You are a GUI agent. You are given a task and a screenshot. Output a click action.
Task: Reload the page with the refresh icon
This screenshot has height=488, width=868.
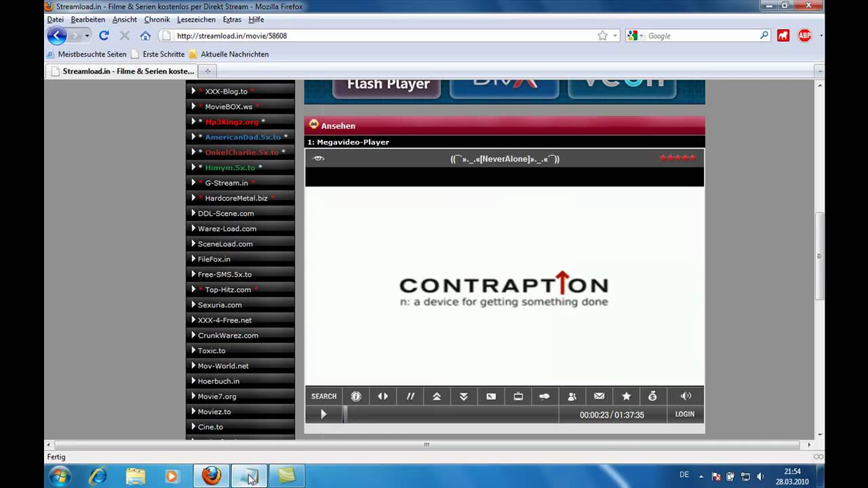coord(104,35)
